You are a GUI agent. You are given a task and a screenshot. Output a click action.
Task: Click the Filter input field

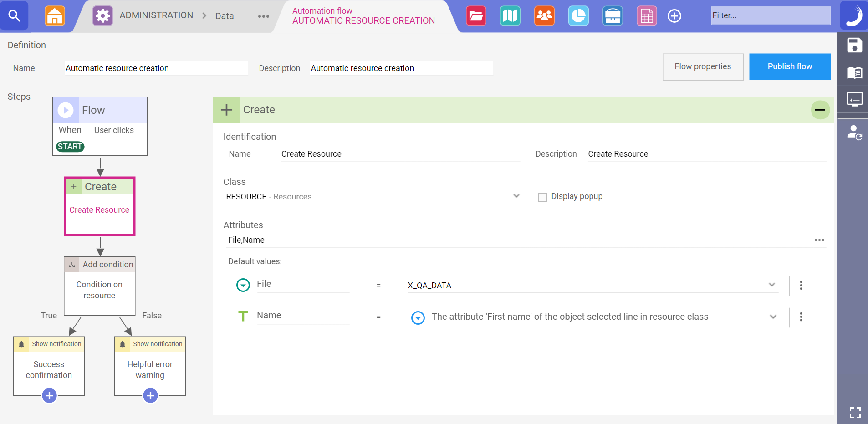(771, 15)
